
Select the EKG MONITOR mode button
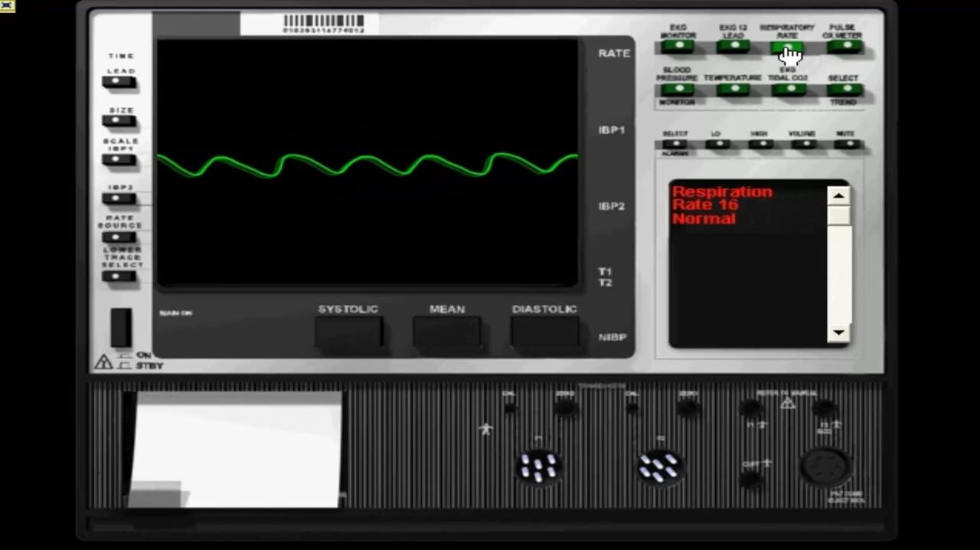[678, 46]
